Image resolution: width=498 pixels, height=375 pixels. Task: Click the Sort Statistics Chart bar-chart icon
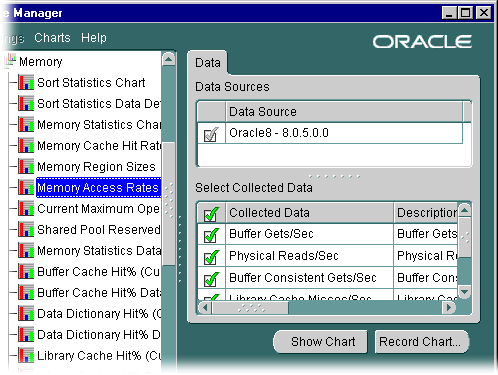26,82
